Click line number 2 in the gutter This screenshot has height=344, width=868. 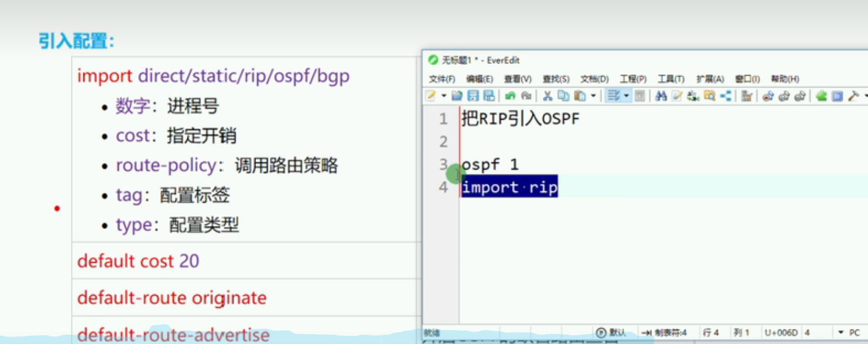pos(444,142)
